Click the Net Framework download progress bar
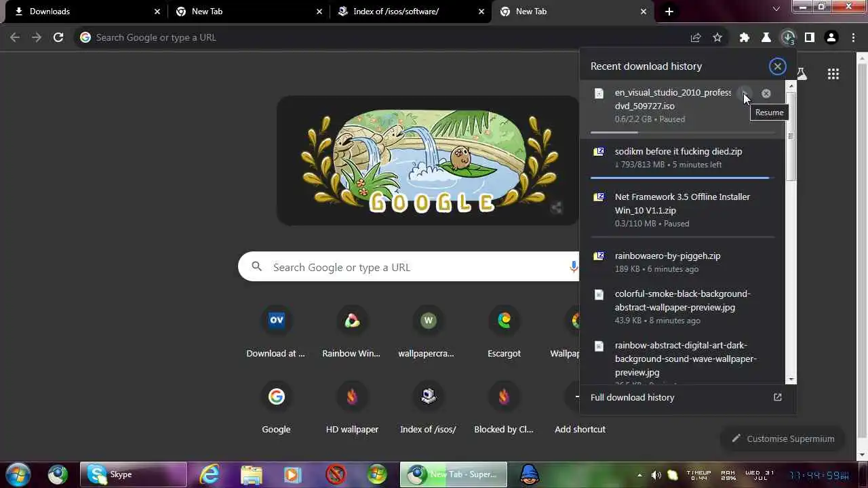Screen dimensions: 868x488 [682, 237]
